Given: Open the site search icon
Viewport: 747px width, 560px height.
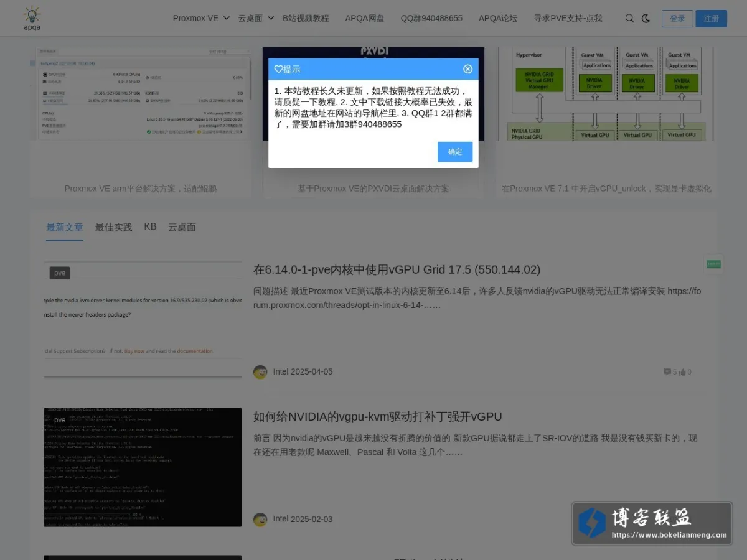Looking at the screenshot, I should pyautogui.click(x=629, y=19).
